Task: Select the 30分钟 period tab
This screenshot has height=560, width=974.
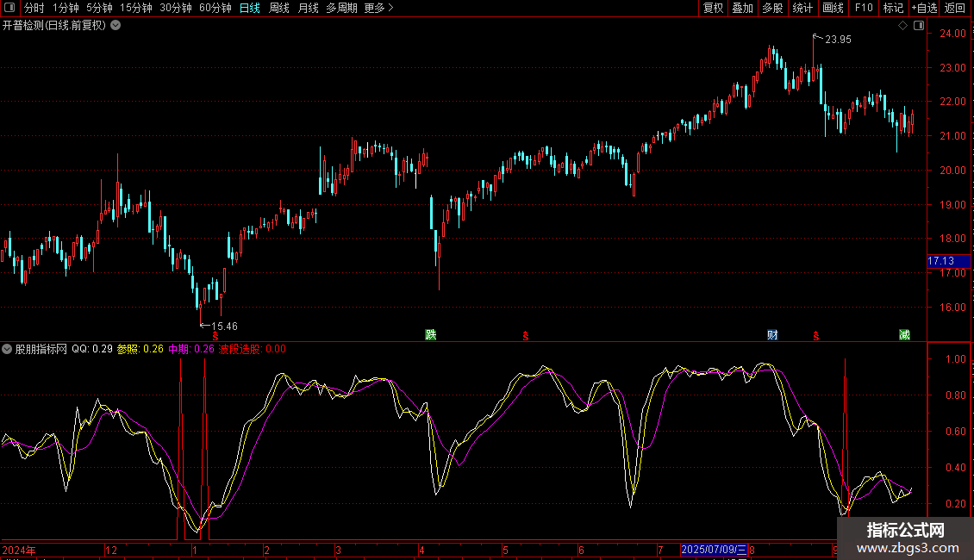Action: click(176, 8)
